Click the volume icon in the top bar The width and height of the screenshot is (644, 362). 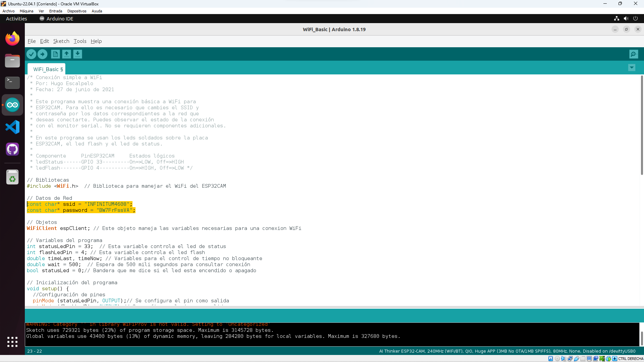[x=626, y=18]
